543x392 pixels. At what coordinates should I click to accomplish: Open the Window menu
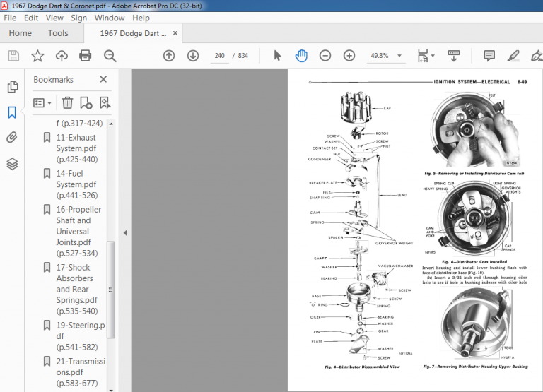coord(110,18)
